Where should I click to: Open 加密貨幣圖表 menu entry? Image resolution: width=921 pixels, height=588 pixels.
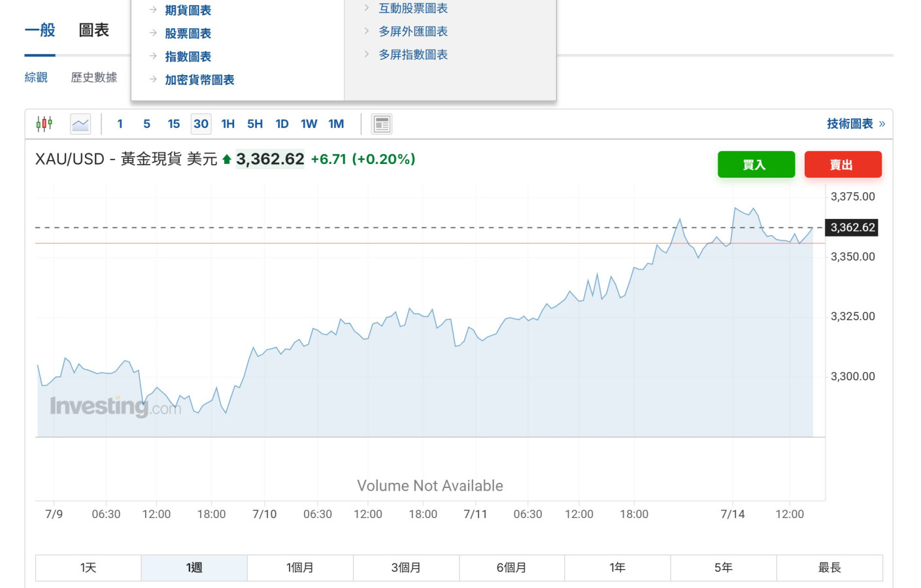click(199, 80)
